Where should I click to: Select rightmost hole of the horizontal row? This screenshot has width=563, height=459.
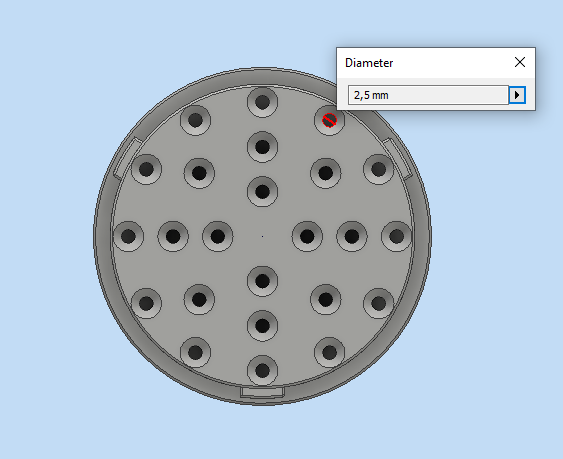point(396,236)
